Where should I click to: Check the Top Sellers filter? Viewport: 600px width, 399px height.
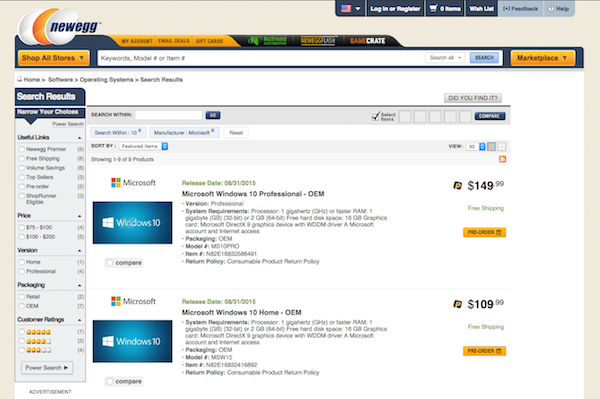pos(22,177)
